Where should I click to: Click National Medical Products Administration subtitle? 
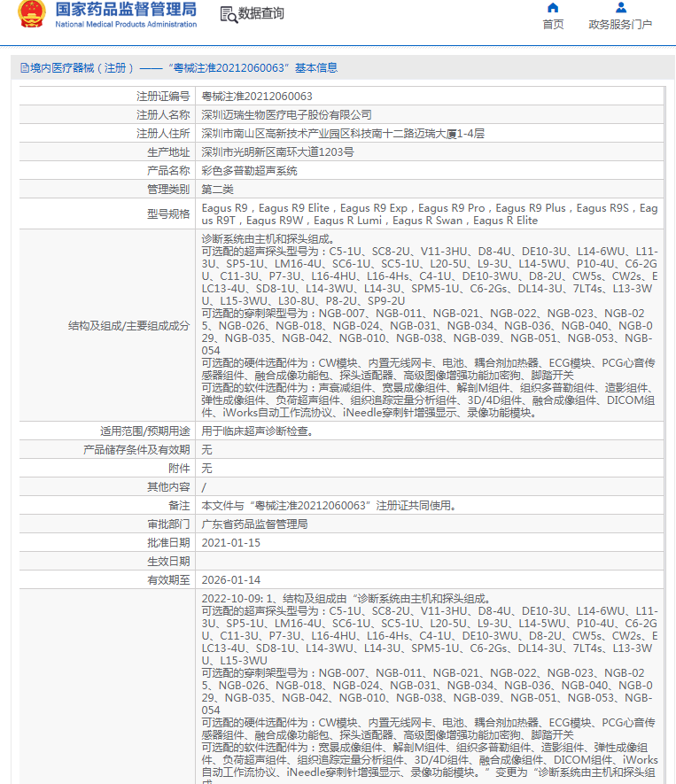tap(126, 24)
